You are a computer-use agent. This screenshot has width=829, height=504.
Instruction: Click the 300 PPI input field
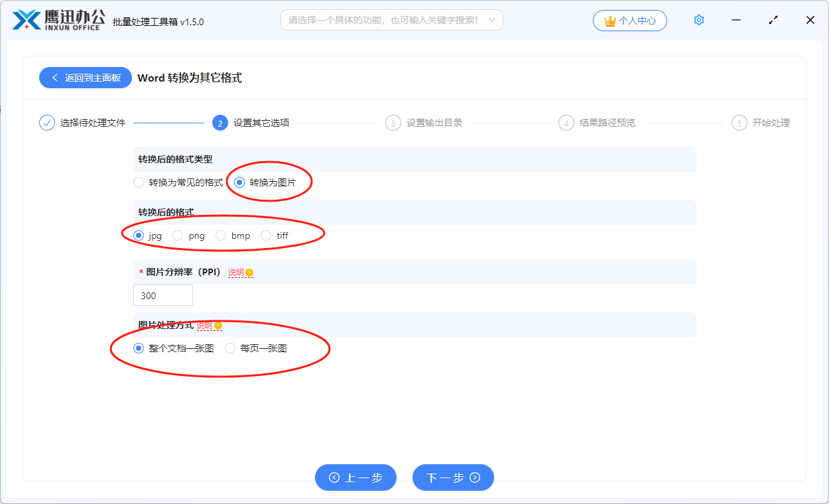(x=162, y=294)
